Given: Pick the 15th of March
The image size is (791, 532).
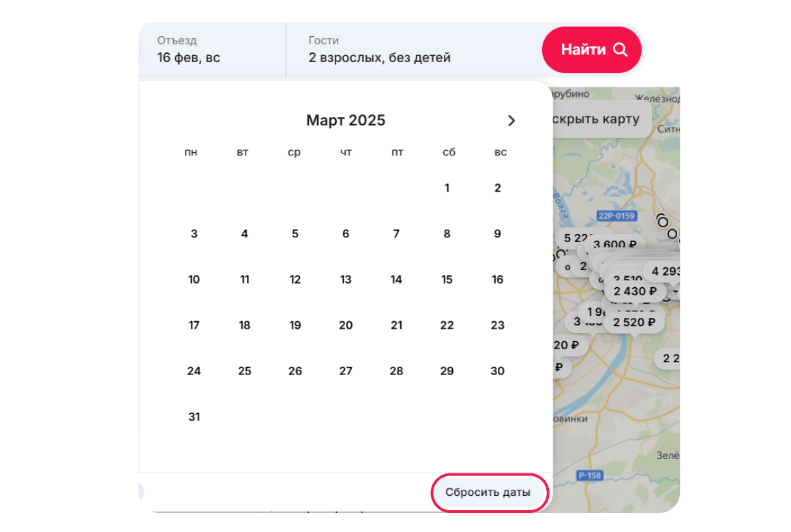Looking at the screenshot, I should [447, 280].
